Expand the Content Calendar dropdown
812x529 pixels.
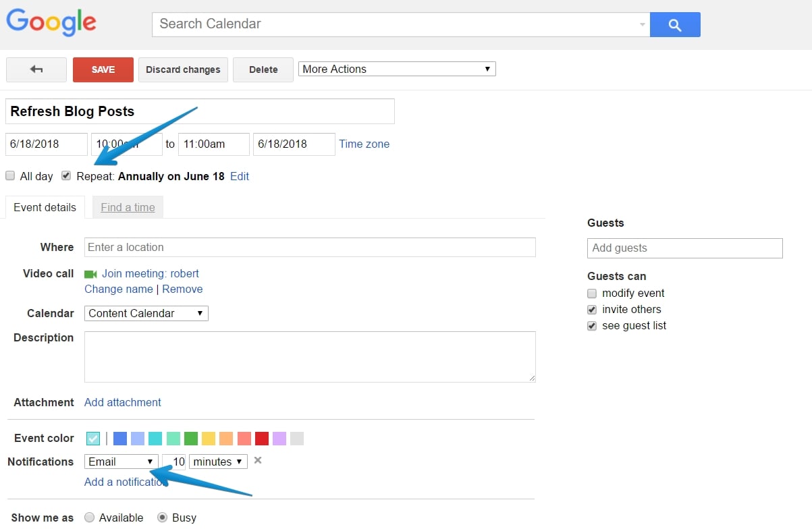(146, 313)
